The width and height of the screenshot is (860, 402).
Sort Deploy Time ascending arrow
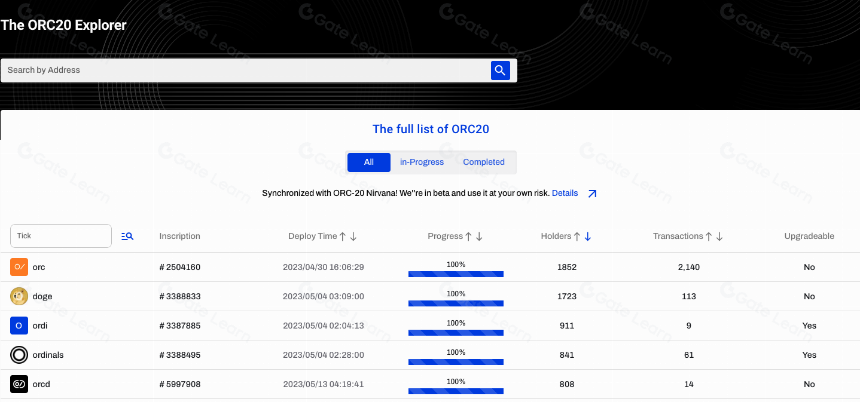(343, 236)
